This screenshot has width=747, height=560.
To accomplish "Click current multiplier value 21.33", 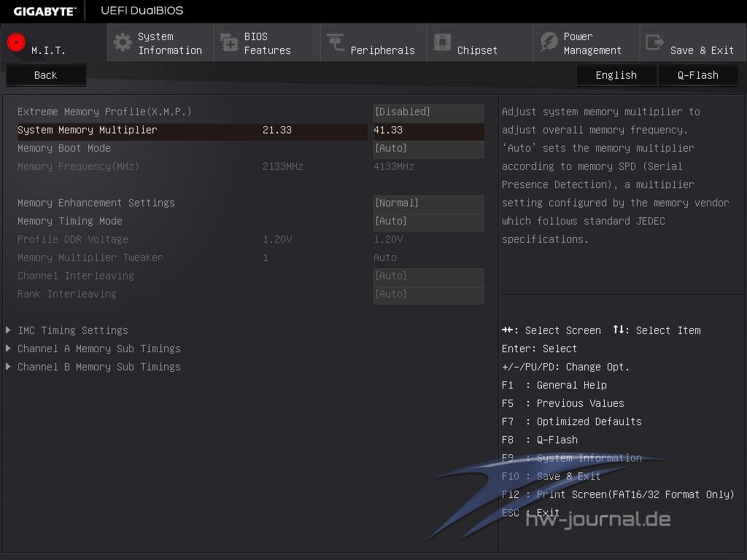I will click(277, 131).
